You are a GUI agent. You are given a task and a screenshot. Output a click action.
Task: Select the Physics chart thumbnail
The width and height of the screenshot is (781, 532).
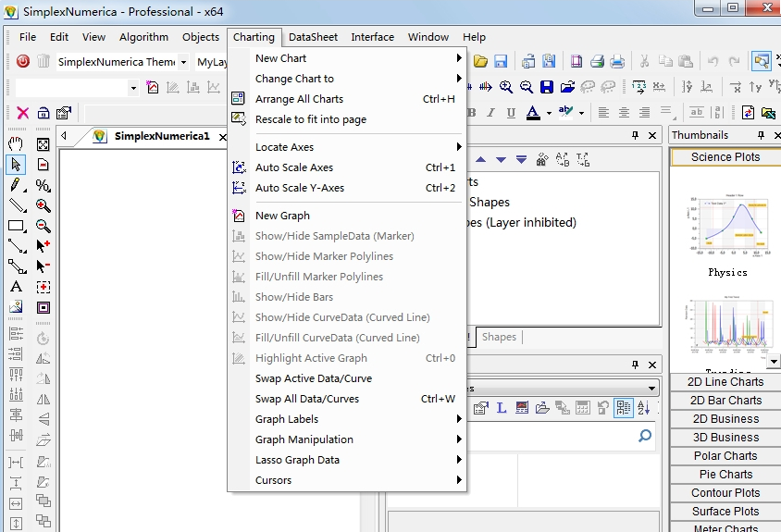click(727, 234)
